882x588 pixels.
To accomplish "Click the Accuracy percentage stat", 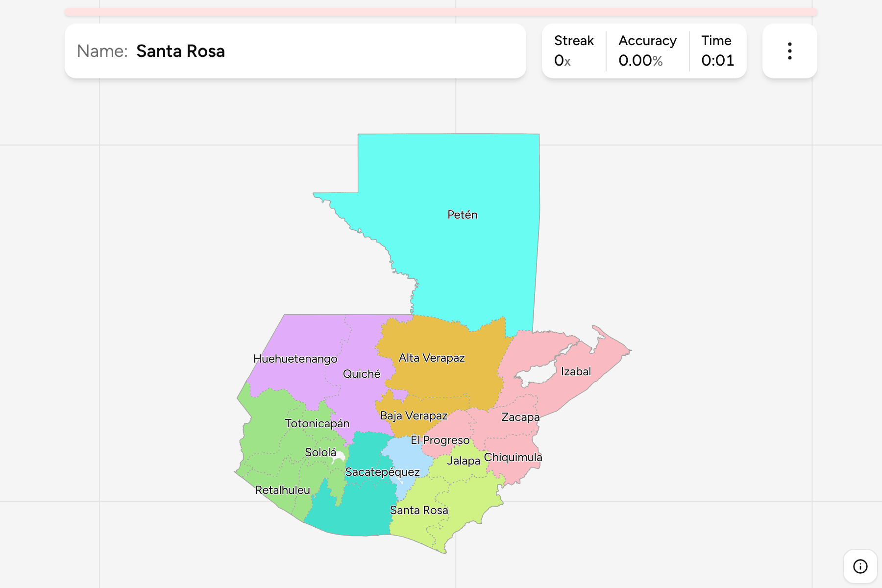I will [x=647, y=51].
